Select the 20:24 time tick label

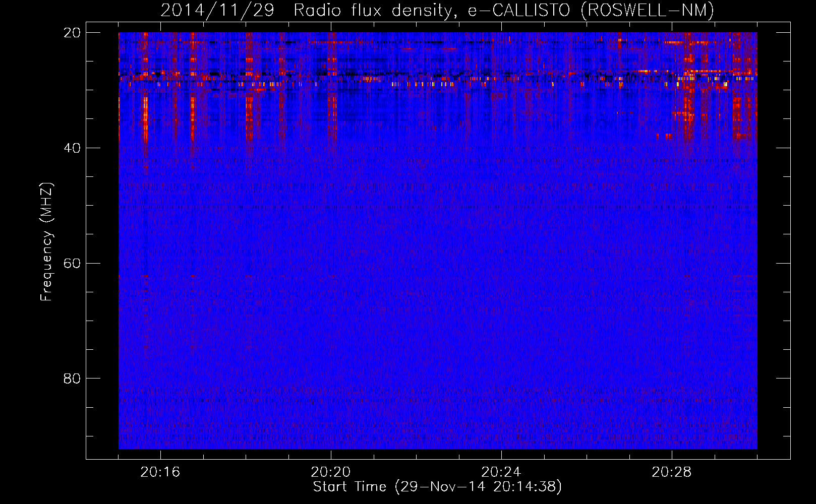501,472
